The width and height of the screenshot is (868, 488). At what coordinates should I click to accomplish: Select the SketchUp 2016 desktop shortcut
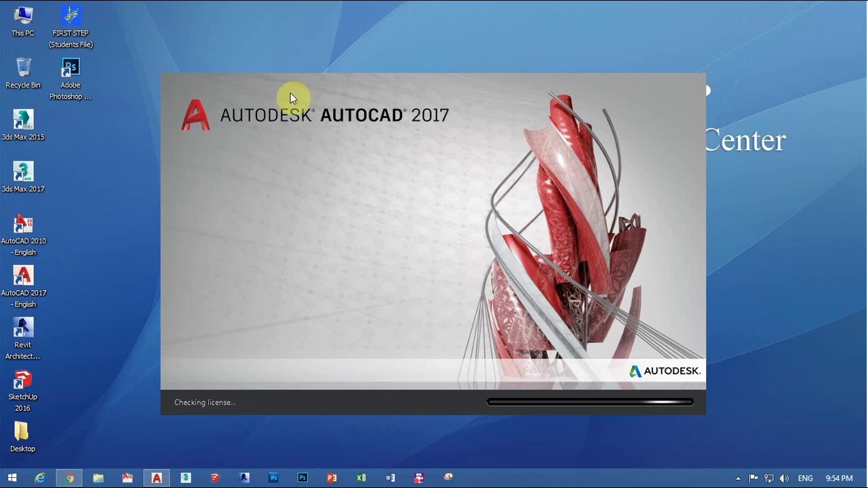pyautogui.click(x=23, y=391)
